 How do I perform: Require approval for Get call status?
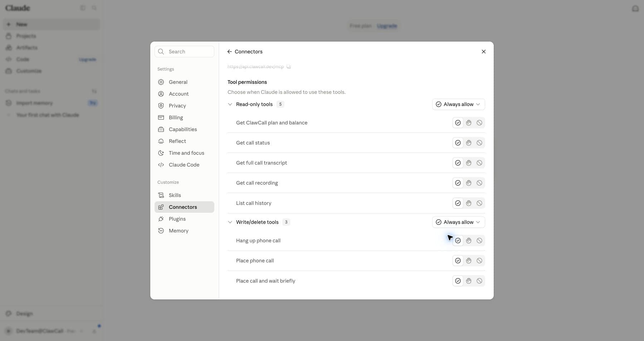point(469,143)
